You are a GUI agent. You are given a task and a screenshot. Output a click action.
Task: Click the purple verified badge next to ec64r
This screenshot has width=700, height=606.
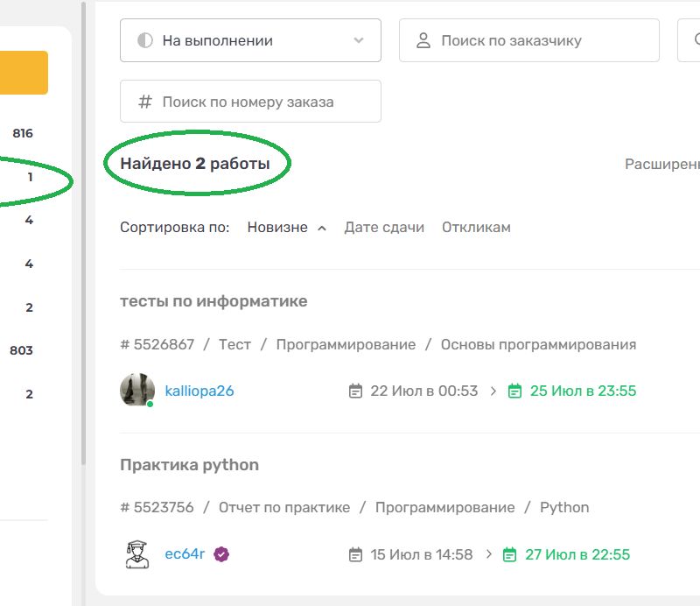[x=221, y=554]
